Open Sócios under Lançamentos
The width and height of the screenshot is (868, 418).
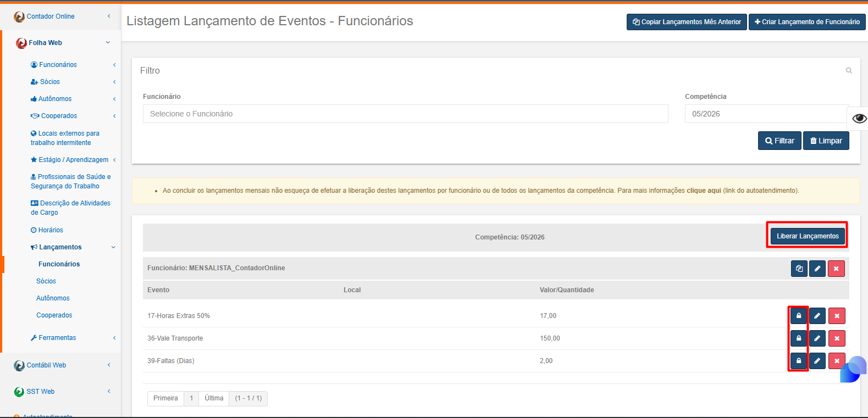46,281
